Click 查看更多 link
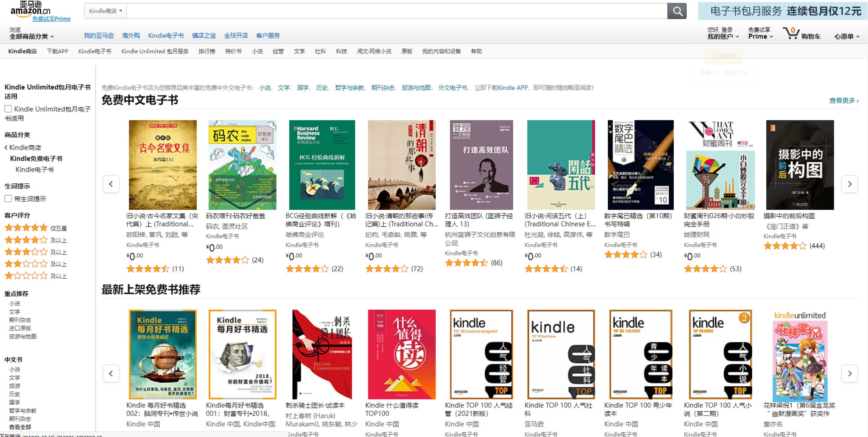Screen dimensions: 868x437 pos(844,100)
